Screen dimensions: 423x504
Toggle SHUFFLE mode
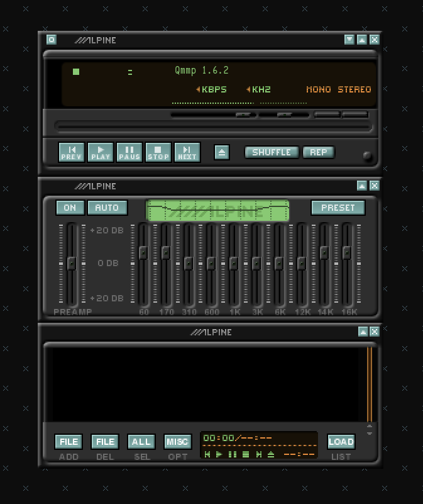(x=272, y=152)
